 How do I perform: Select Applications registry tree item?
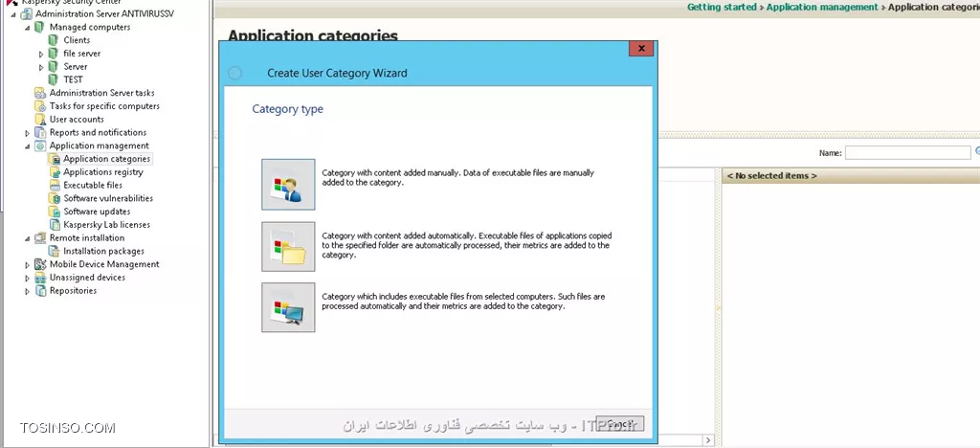coord(103,171)
